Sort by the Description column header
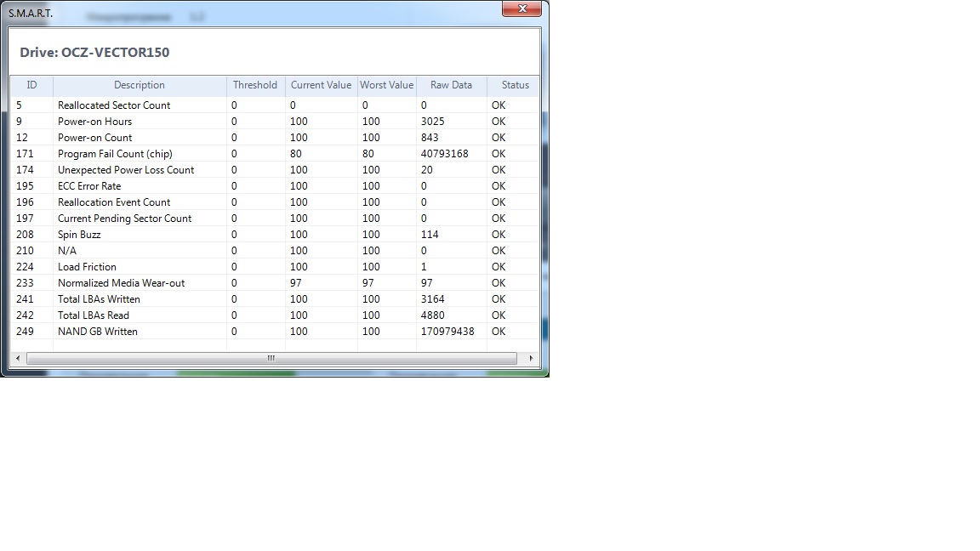 coord(140,85)
